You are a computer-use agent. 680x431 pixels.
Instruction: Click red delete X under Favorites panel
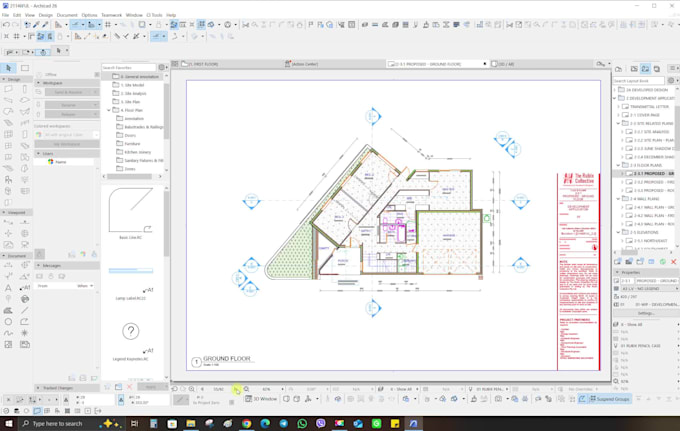[129, 386]
